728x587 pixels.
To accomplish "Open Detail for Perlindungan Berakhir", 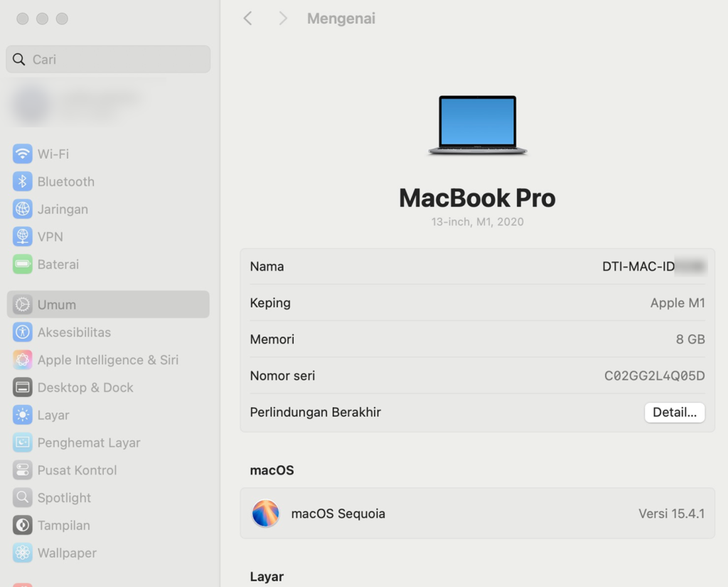I will [x=675, y=412].
